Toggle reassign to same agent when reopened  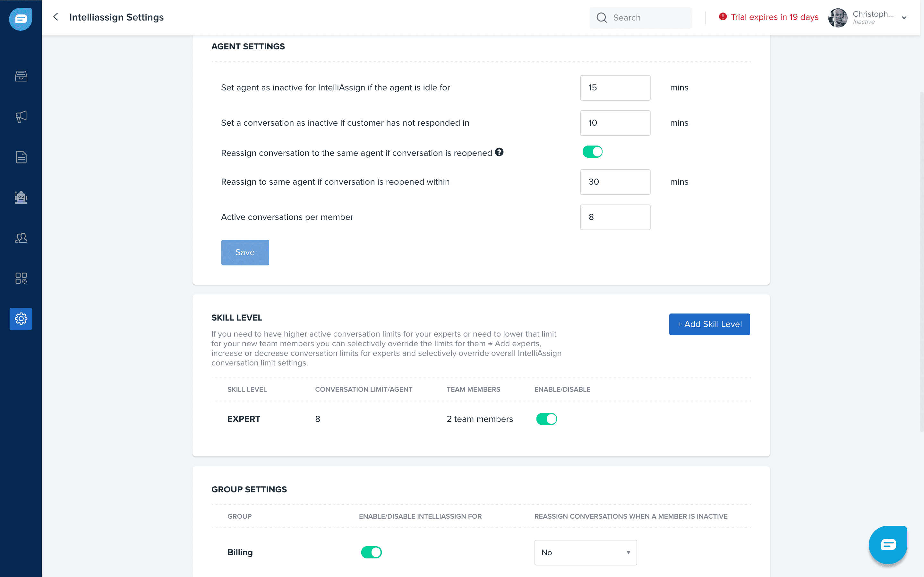(592, 152)
